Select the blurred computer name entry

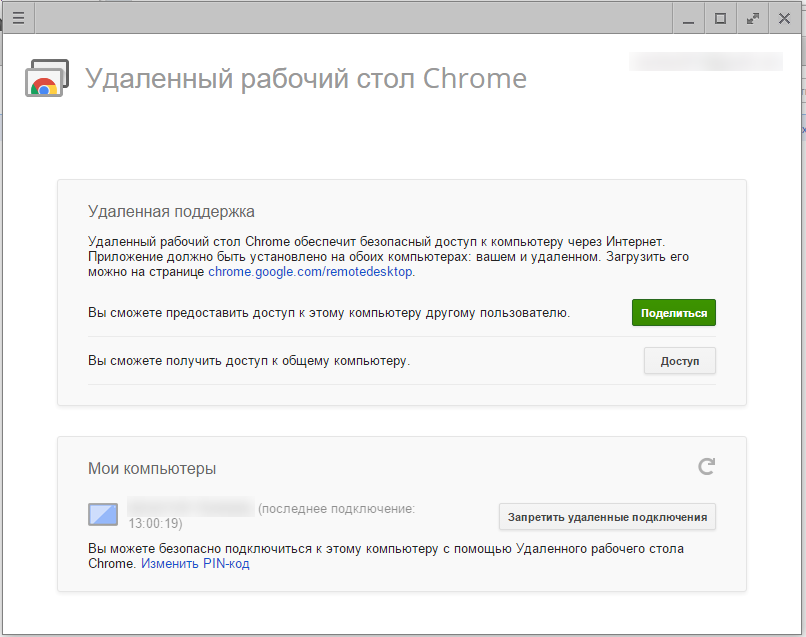tap(191, 507)
